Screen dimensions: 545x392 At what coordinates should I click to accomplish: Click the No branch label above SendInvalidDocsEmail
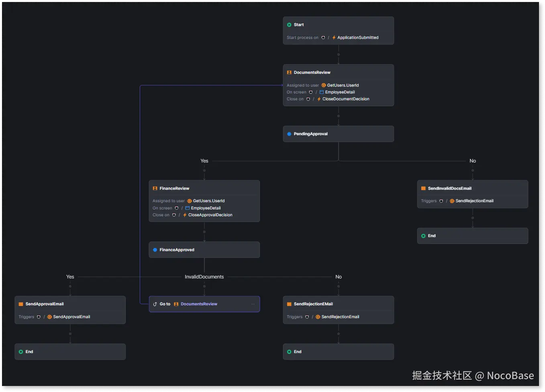point(472,160)
